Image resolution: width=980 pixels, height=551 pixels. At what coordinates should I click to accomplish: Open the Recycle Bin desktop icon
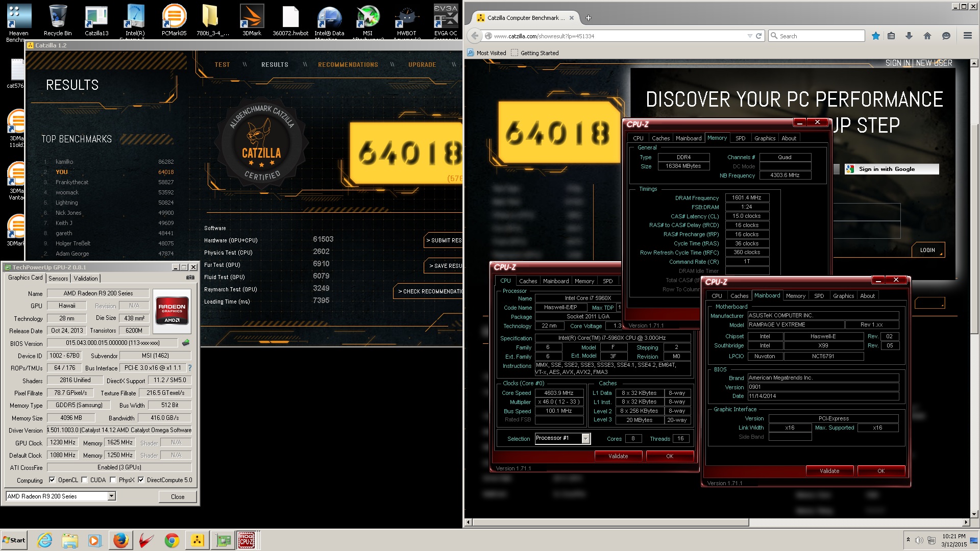58,20
